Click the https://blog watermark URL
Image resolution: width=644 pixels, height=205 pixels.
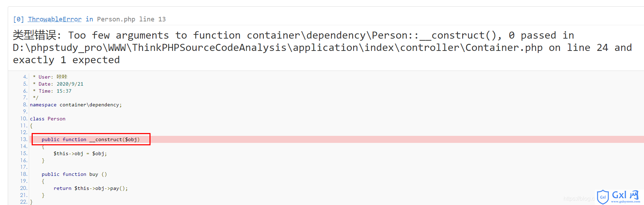click(x=579, y=199)
